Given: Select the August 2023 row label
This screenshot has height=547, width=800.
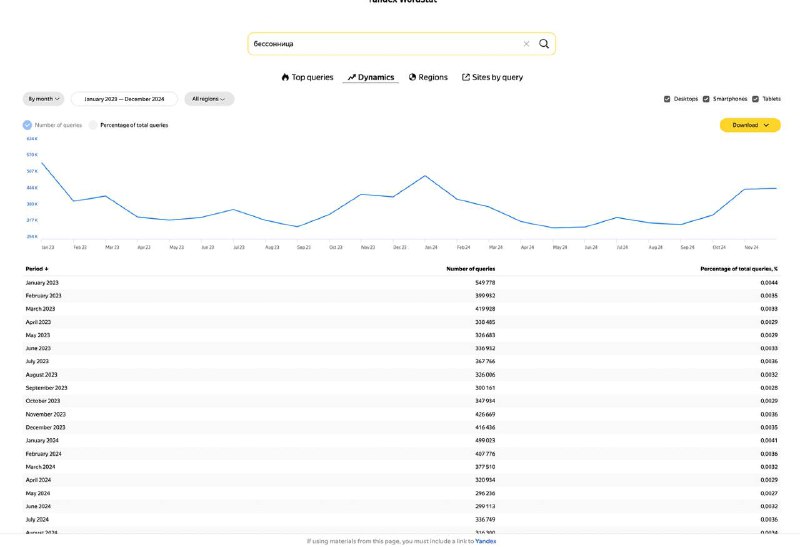Looking at the screenshot, I should [x=41, y=375].
